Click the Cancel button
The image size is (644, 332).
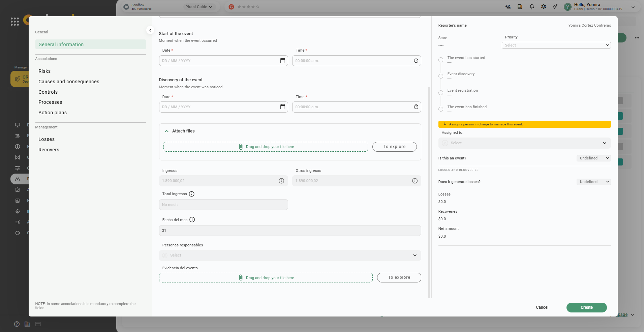coord(542,307)
